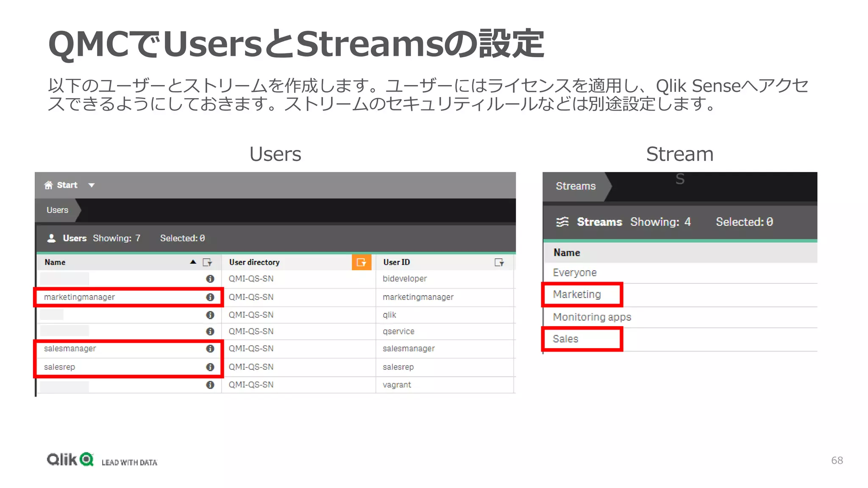Image resolution: width=868 pixels, height=488 pixels.
Task: Show info for the marketingmanager row
Action: tap(210, 297)
